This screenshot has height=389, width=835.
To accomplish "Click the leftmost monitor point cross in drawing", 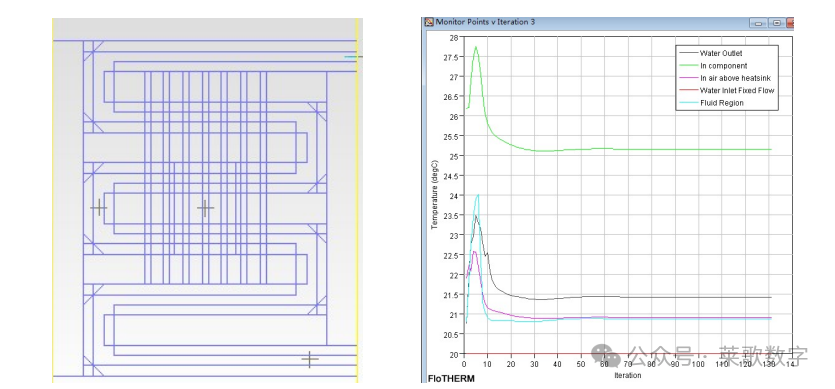I will click(x=99, y=208).
